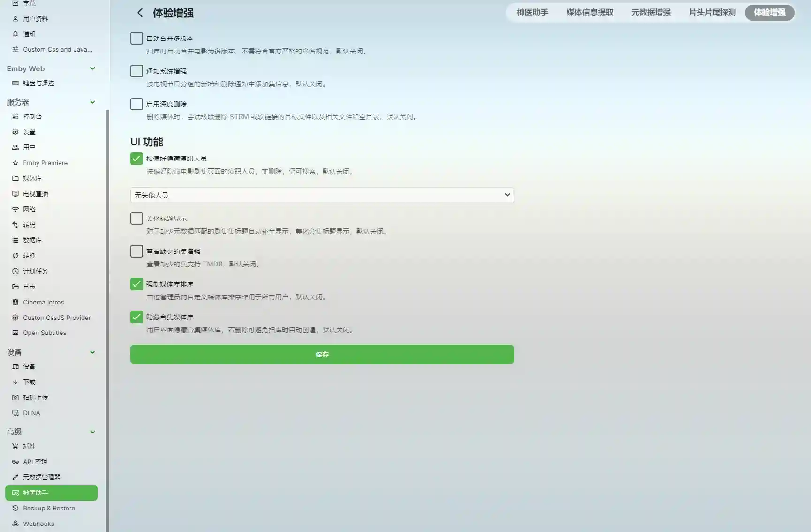Viewport: 811px width, 532px height.
Task: Open the 计划任务 scheduled tasks page
Action: coord(35,271)
